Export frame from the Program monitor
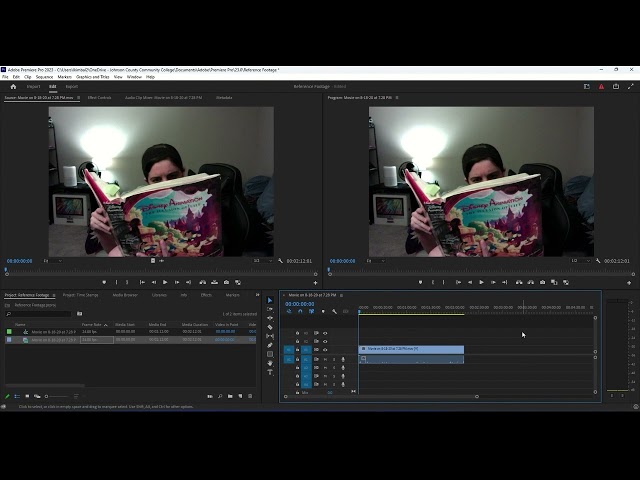This screenshot has height=480, width=640. point(542,282)
